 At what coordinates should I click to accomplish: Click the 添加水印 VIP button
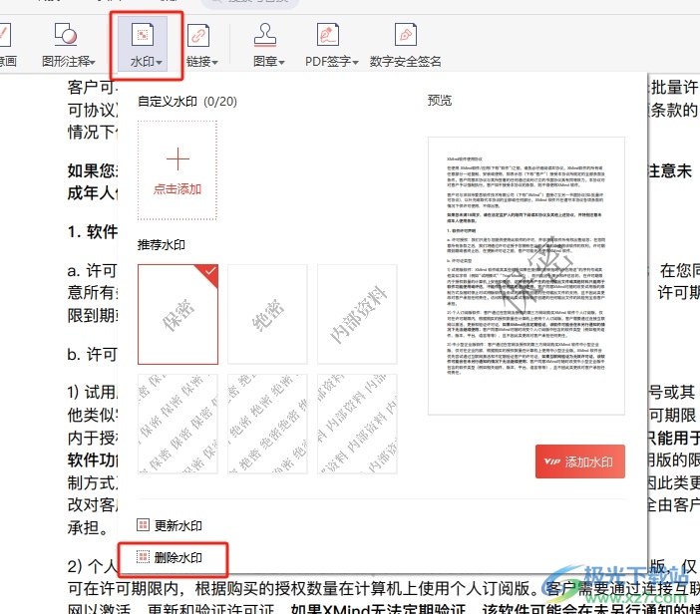580,461
